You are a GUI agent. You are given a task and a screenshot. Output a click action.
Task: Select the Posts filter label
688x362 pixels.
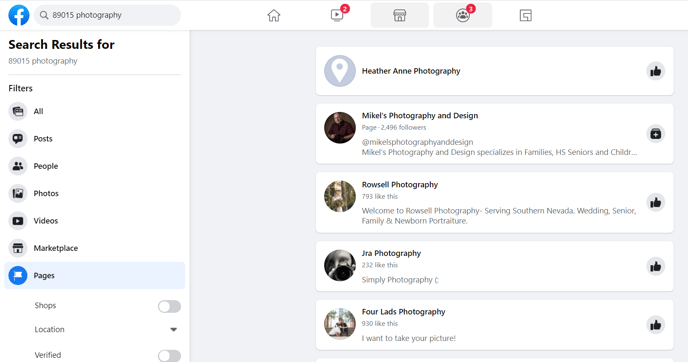point(43,139)
